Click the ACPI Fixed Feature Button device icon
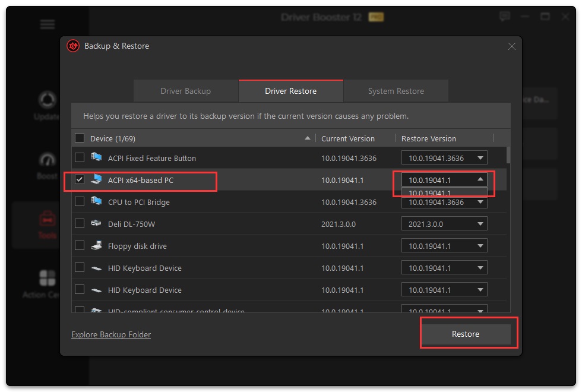 pos(96,157)
